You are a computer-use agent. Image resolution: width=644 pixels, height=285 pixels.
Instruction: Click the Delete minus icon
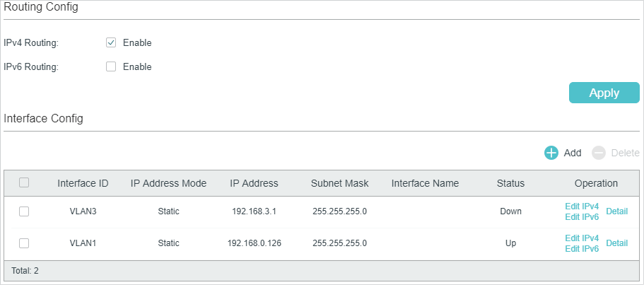tap(599, 153)
